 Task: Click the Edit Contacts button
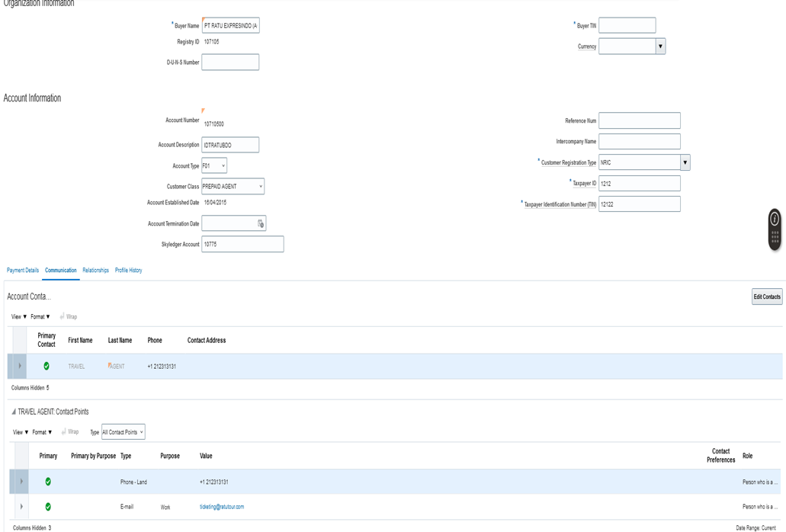click(767, 296)
